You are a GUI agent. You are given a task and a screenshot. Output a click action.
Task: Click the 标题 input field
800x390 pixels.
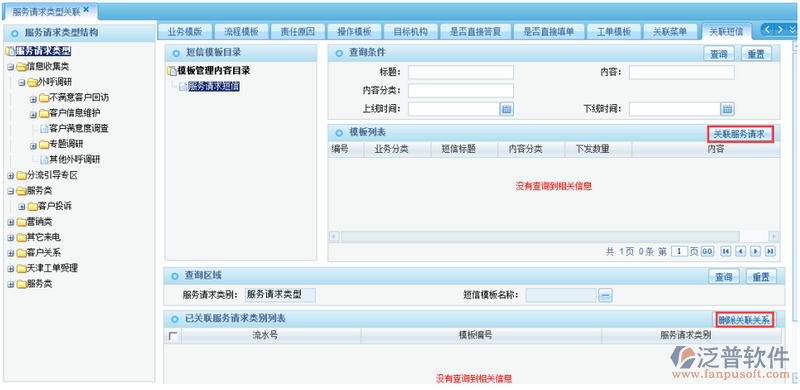click(x=461, y=72)
